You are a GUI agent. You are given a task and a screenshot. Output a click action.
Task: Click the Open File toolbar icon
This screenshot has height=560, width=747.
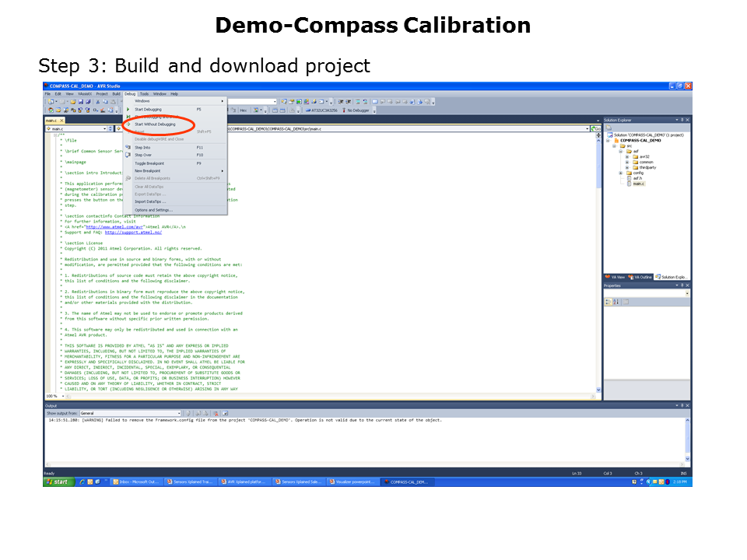pos(73,102)
